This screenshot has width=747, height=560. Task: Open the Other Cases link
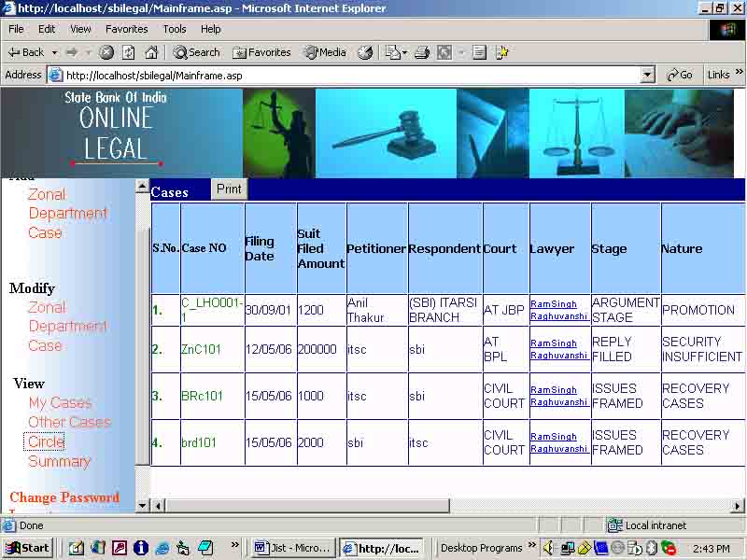[69, 422]
